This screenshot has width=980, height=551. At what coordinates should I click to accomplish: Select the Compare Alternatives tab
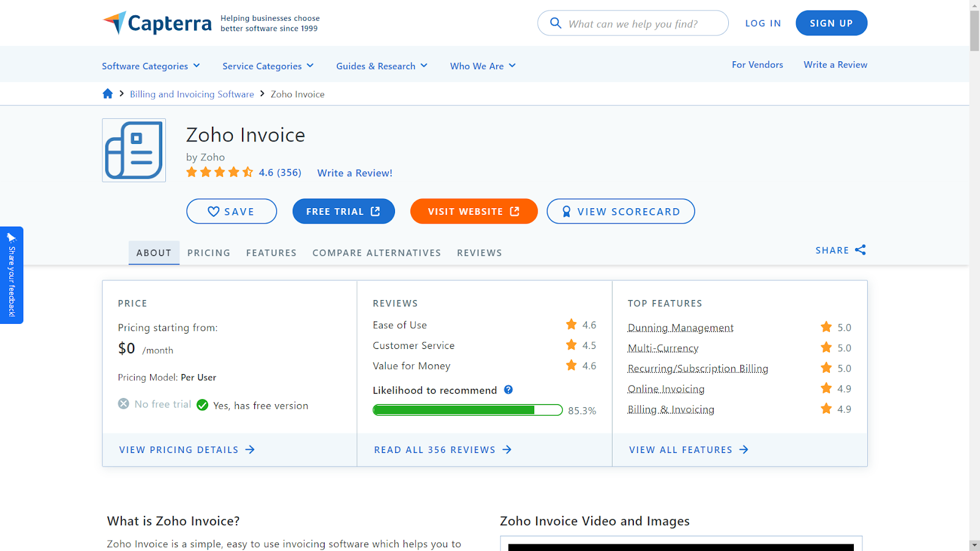point(377,253)
